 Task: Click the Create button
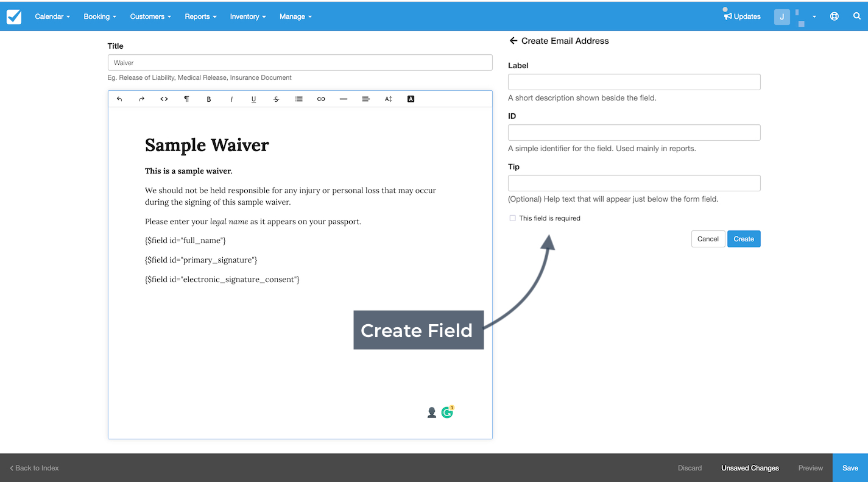pos(744,239)
